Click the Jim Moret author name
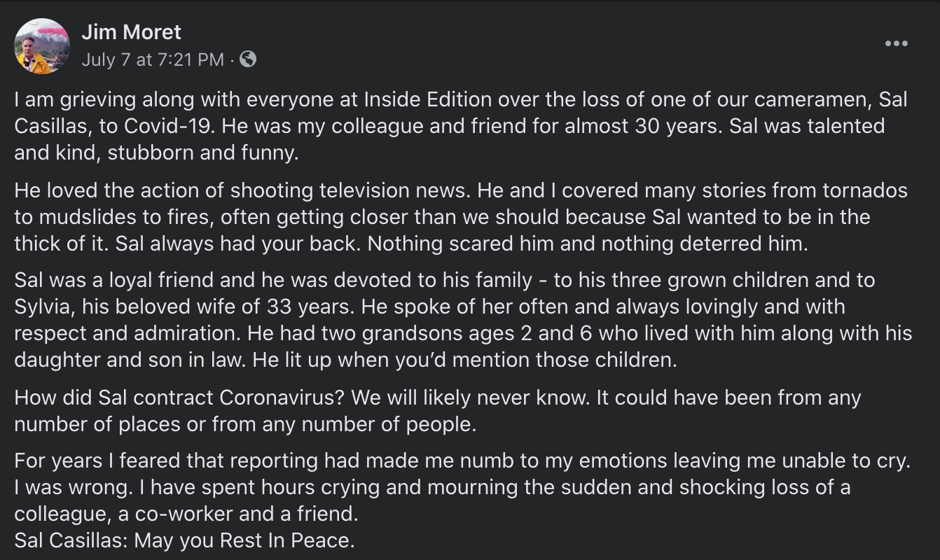This screenshot has height=560, width=940. tap(131, 32)
